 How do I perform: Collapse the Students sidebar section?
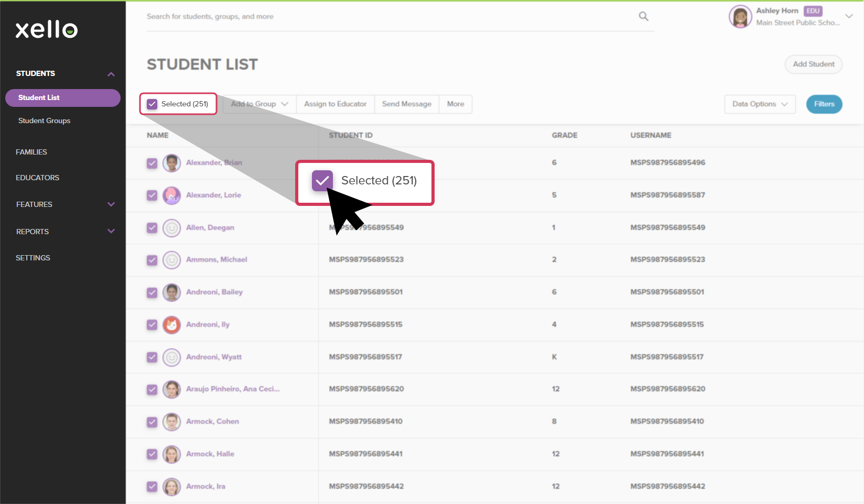[x=111, y=74]
